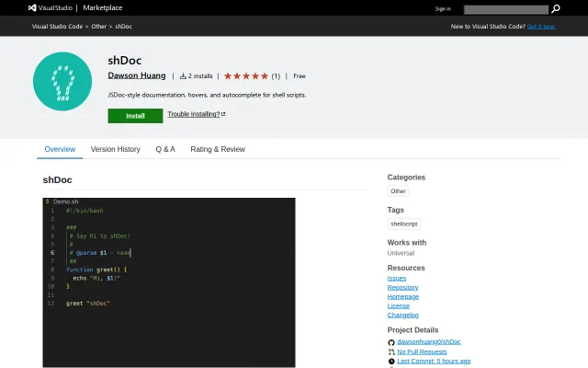Click the Resources heading
588x368 pixels.
[x=406, y=268]
